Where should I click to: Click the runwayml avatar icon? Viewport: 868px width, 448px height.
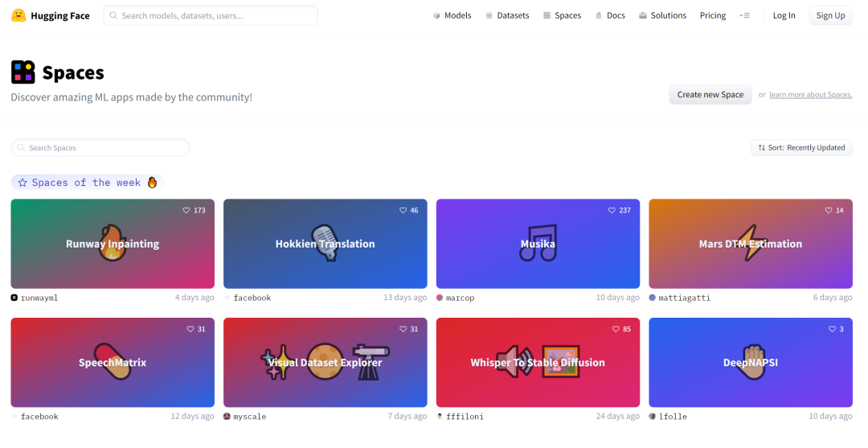(x=14, y=298)
